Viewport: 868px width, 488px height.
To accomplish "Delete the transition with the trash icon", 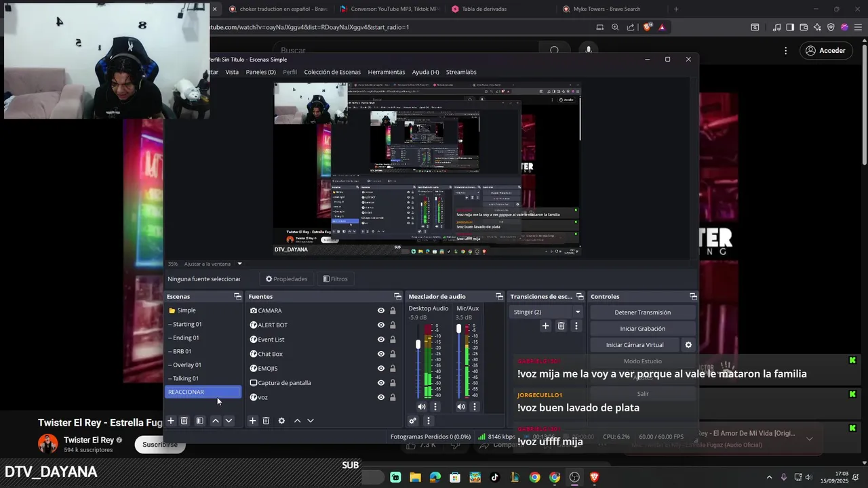I will coord(561,326).
